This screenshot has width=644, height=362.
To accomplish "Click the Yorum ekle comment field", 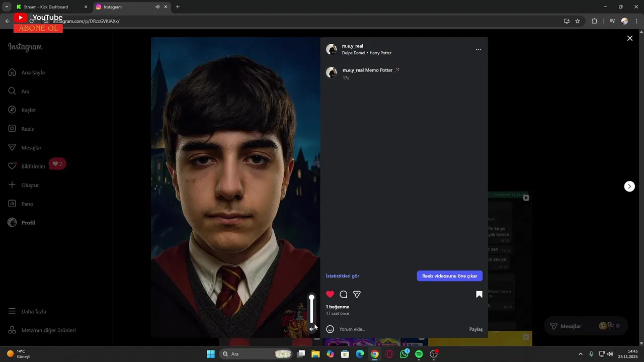I will click(x=403, y=329).
